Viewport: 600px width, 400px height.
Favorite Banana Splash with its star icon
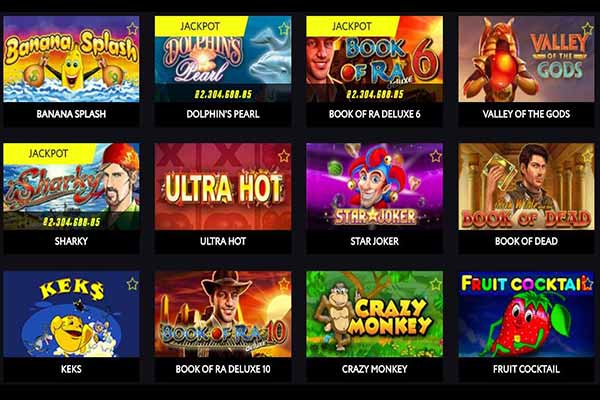click(x=132, y=29)
